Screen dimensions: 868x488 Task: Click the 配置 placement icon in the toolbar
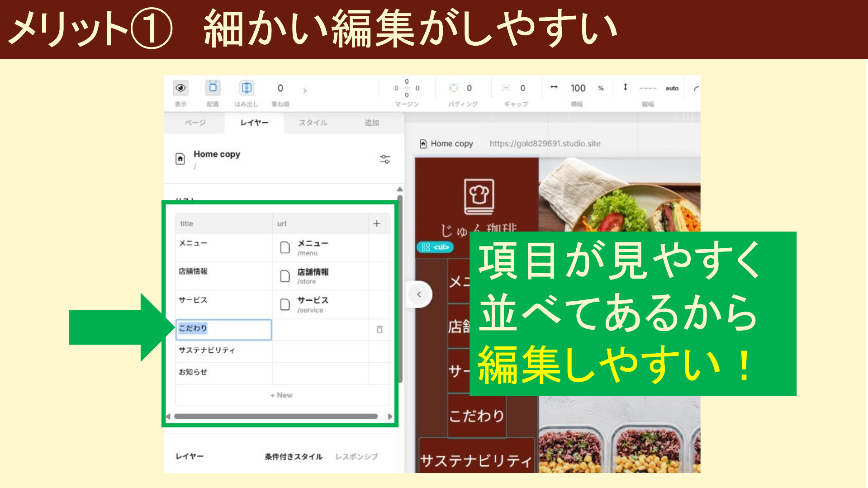pyautogui.click(x=213, y=88)
